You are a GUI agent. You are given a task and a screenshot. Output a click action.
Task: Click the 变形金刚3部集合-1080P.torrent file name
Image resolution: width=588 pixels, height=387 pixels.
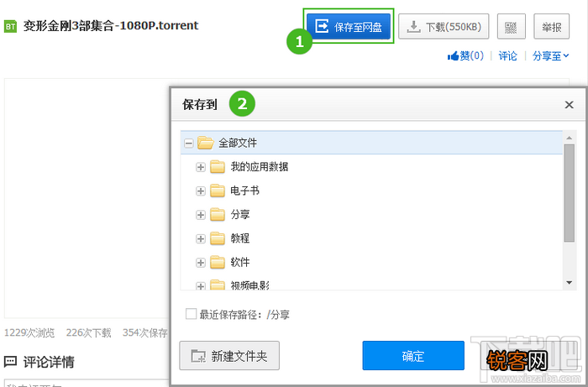pos(111,26)
